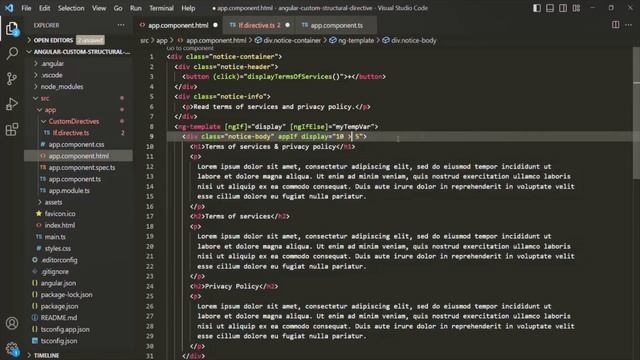This screenshot has width=640, height=360.
Task: Open angular.json file
Action: click(58, 283)
